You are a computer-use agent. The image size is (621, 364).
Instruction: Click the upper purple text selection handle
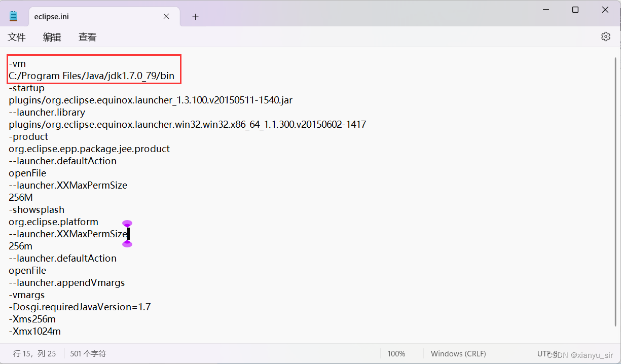(x=127, y=223)
